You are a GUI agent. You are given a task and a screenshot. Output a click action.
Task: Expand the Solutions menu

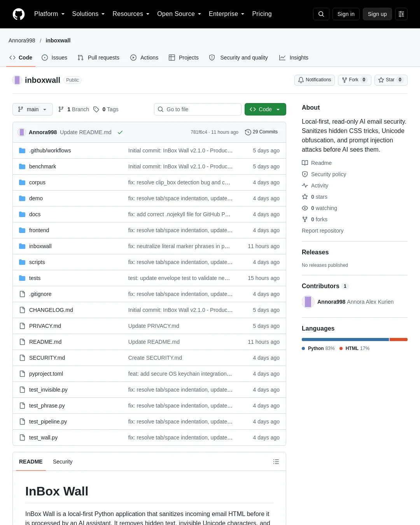click(88, 14)
